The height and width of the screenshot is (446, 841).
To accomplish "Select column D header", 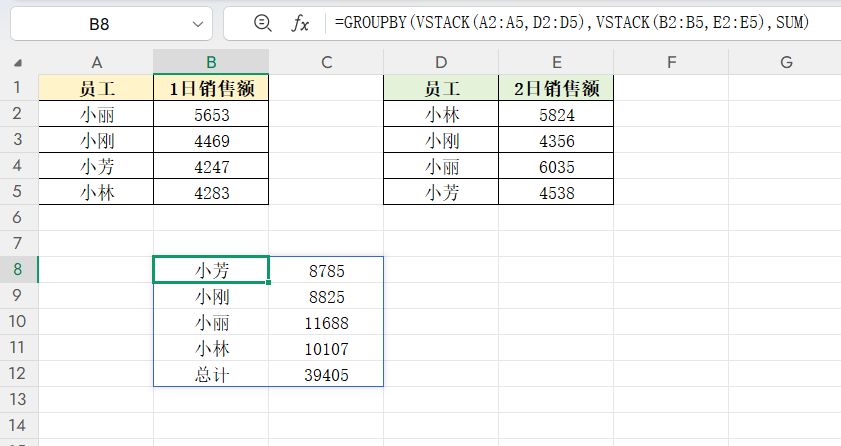I will click(441, 62).
